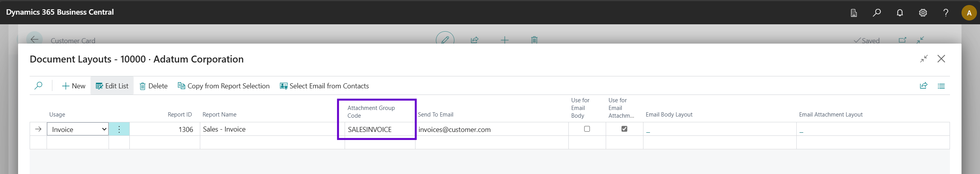Image resolution: width=980 pixels, height=174 pixels.
Task: Toggle Use for Email Body checkbox
Action: tap(587, 129)
